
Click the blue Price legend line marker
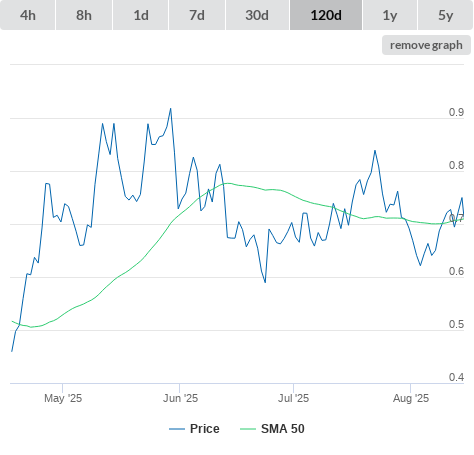pyautogui.click(x=177, y=429)
